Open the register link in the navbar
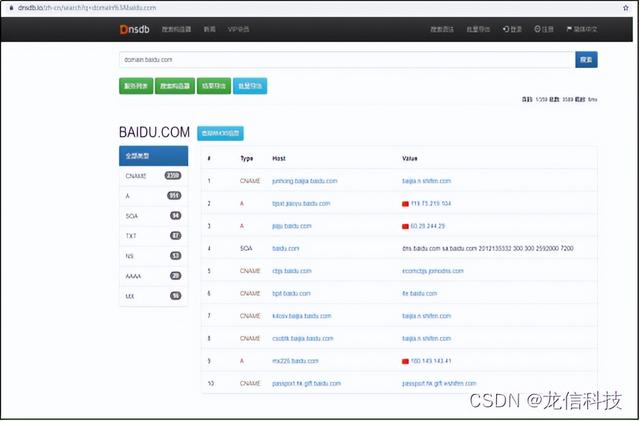This screenshot has height=421, width=640. (x=544, y=29)
